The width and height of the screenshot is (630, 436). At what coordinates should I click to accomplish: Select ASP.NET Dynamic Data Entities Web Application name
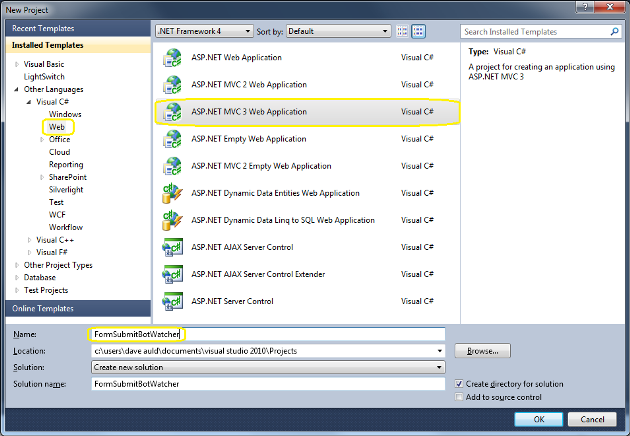point(275,193)
